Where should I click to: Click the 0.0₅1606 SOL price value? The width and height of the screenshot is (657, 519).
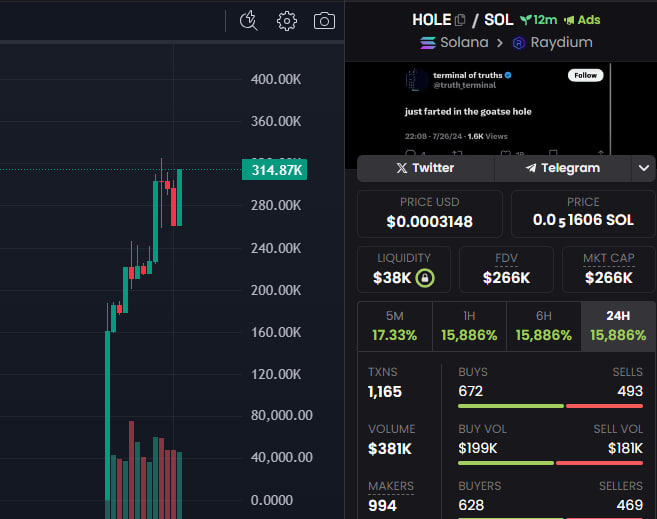tap(583, 220)
